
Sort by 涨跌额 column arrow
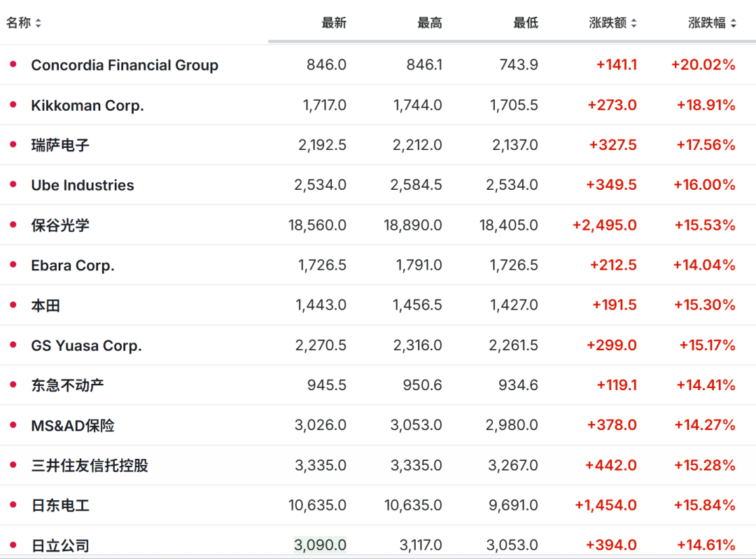tap(633, 23)
